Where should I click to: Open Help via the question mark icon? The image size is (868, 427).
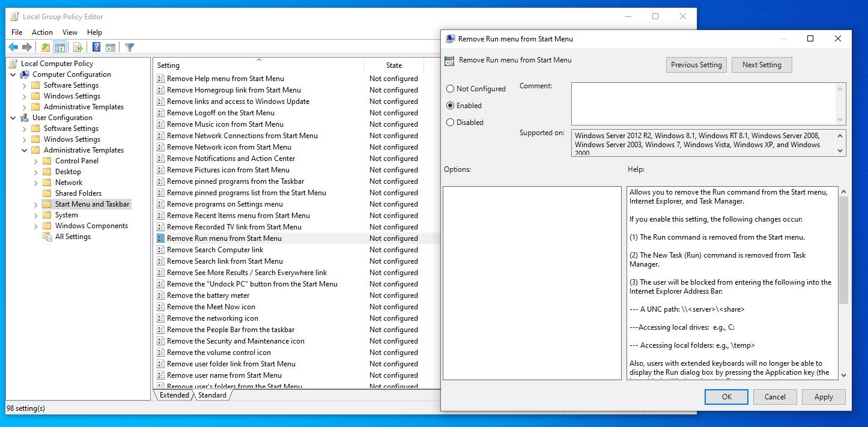click(96, 47)
